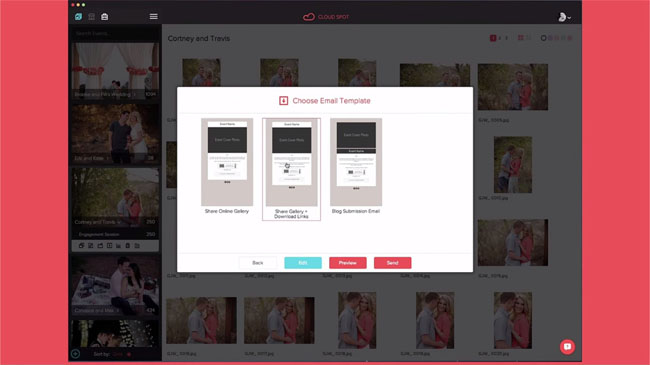
Task: Click the Back button
Action: 257,263
